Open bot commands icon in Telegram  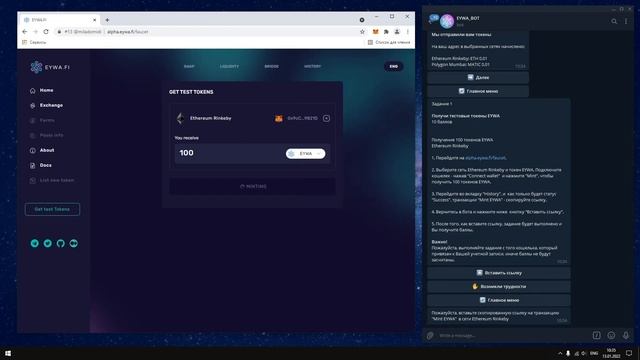pos(596,336)
